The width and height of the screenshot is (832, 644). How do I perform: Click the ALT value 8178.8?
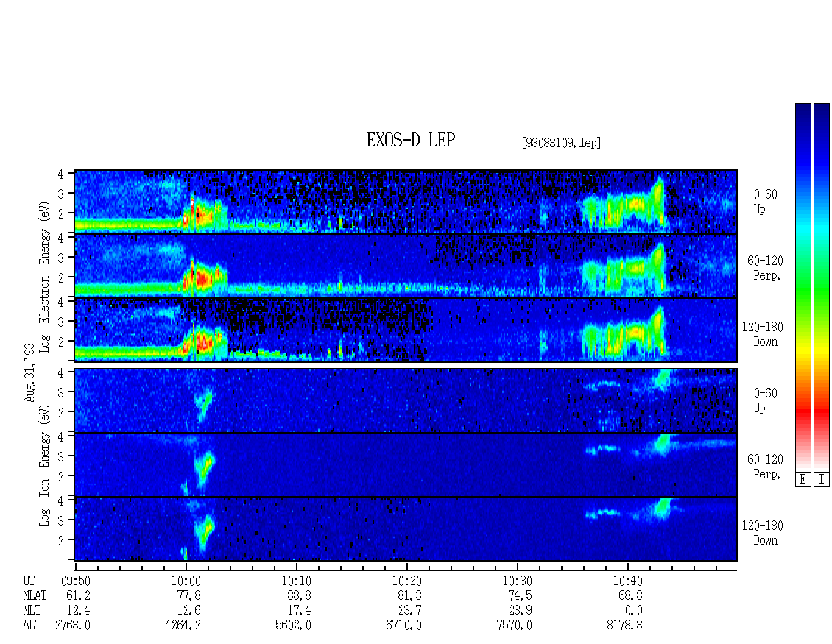(624, 626)
